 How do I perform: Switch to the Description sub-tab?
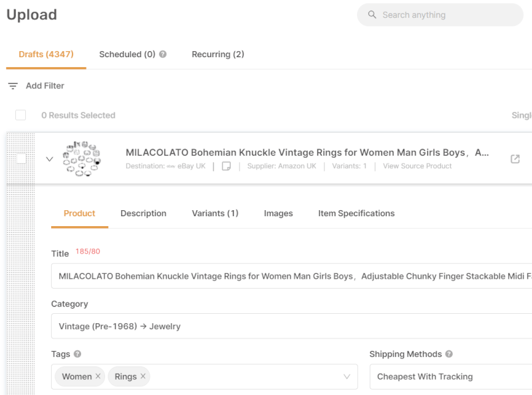144,213
